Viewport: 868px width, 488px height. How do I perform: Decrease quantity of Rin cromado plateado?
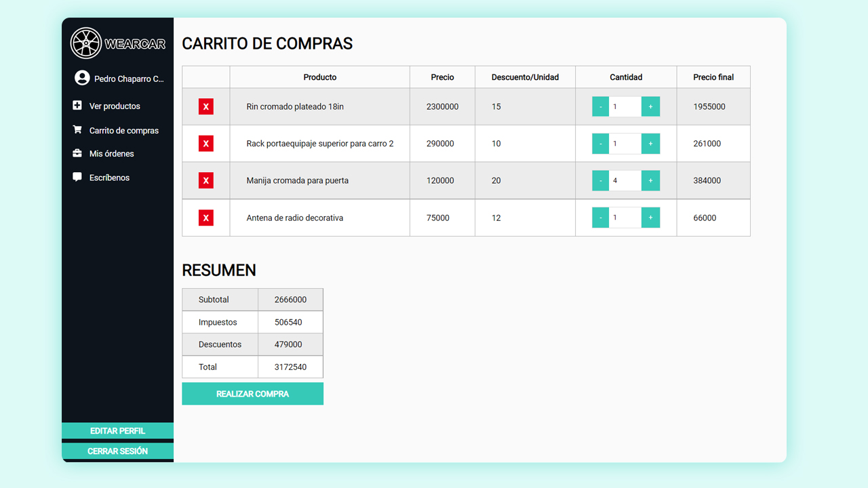(600, 106)
